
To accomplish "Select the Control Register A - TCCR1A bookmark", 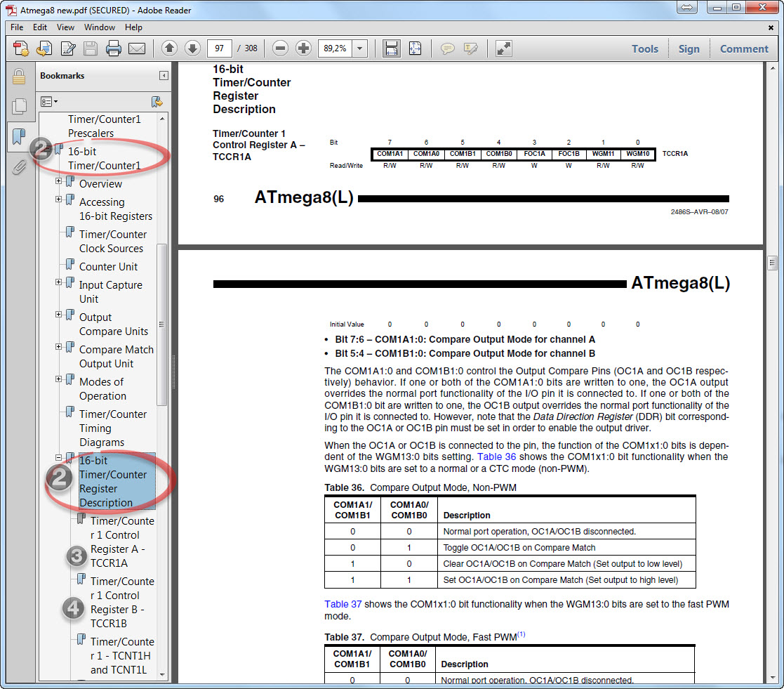I will click(122, 542).
